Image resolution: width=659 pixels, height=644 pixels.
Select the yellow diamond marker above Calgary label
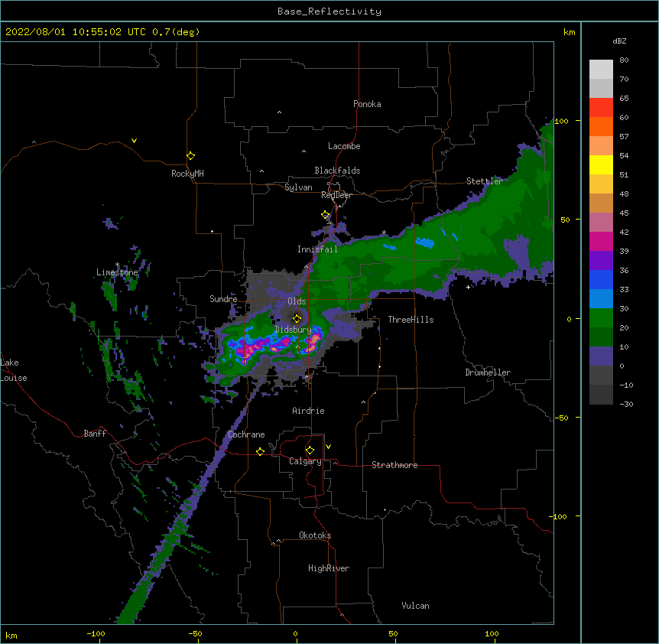pyautogui.click(x=310, y=450)
